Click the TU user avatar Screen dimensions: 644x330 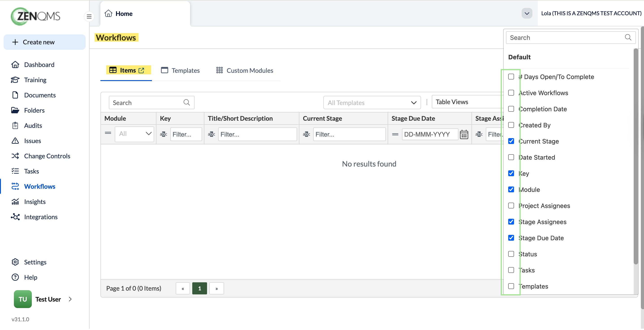pyautogui.click(x=23, y=299)
